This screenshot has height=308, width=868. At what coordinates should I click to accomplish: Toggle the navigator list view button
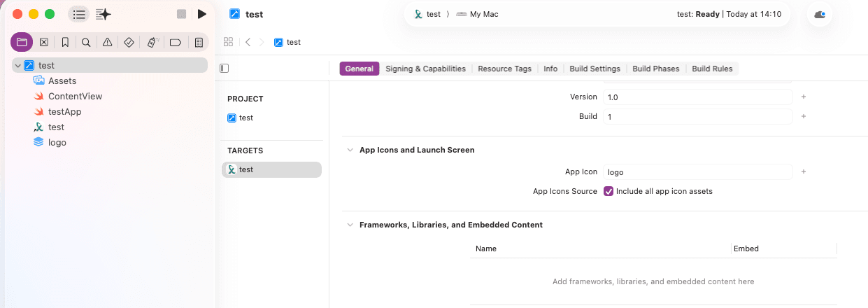(79, 14)
